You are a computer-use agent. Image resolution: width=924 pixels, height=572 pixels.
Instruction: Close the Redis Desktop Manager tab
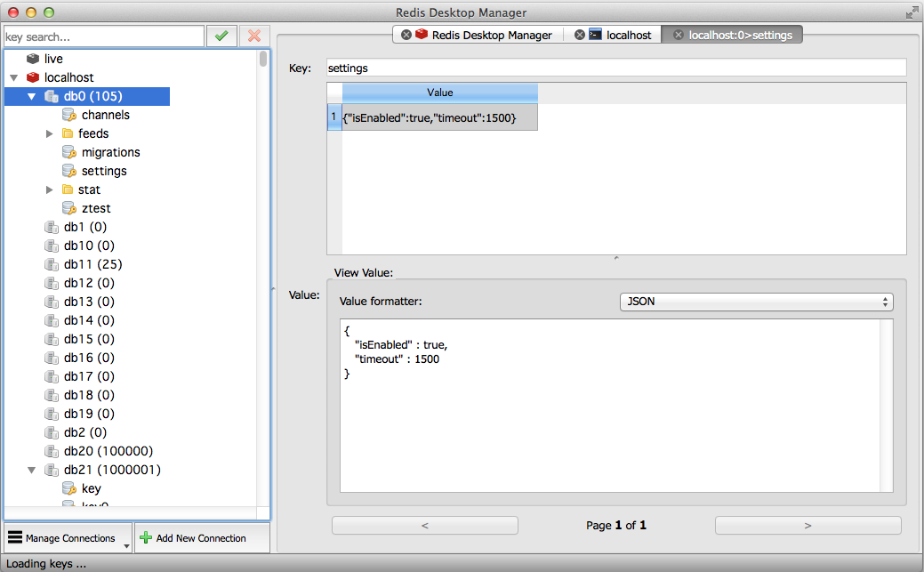[406, 35]
